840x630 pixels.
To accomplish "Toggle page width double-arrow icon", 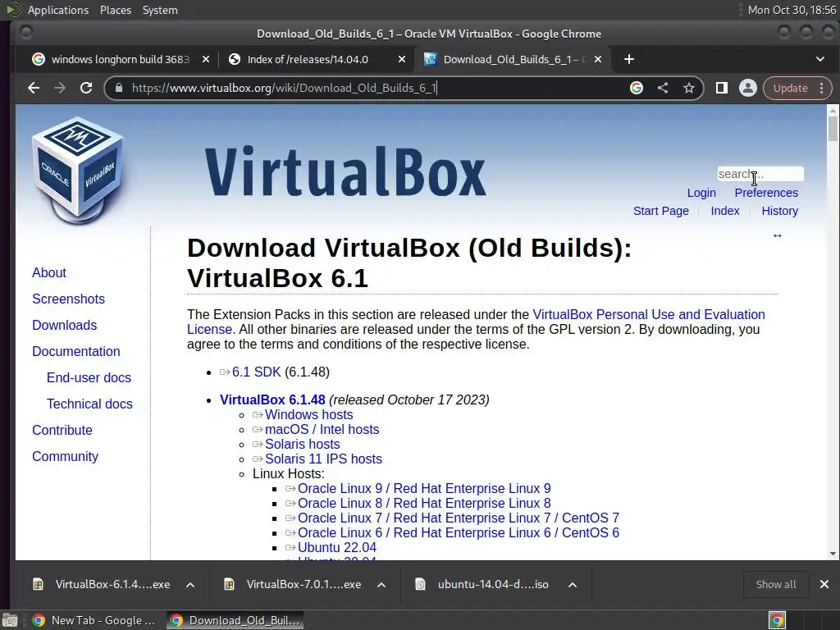I will coord(778,235).
